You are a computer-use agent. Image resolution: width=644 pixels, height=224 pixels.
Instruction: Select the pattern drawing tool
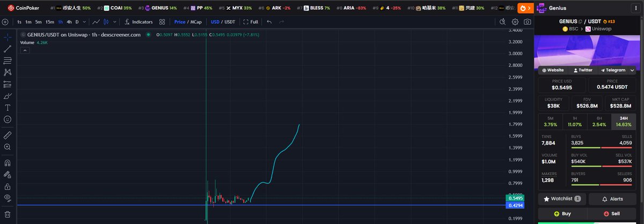tap(8, 72)
